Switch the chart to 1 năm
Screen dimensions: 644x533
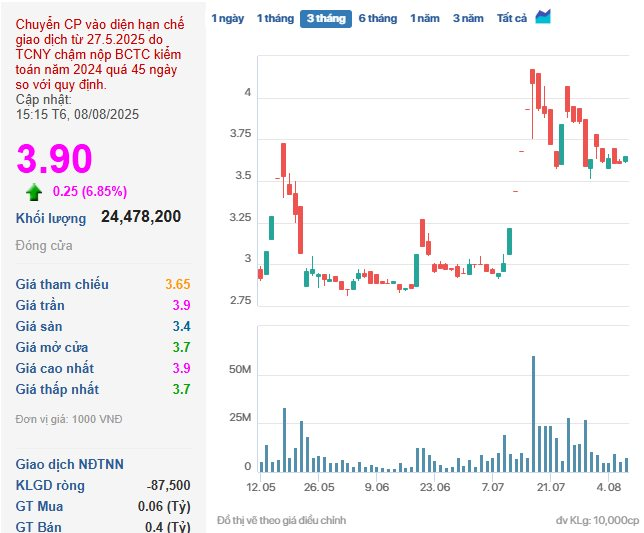pyautogui.click(x=425, y=19)
